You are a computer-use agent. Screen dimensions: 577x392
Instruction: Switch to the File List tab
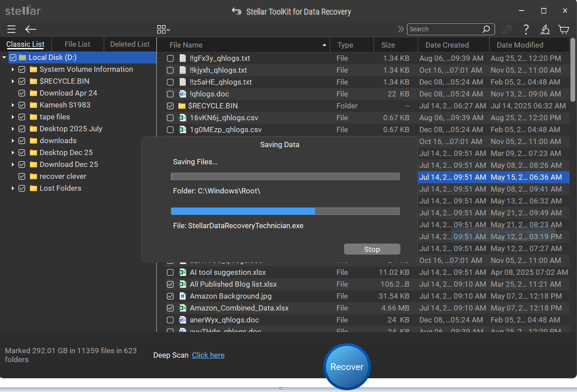[x=77, y=44]
